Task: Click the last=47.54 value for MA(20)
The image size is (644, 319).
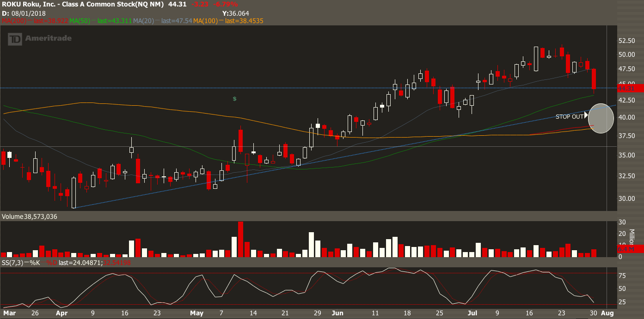Action: point(176,21)
